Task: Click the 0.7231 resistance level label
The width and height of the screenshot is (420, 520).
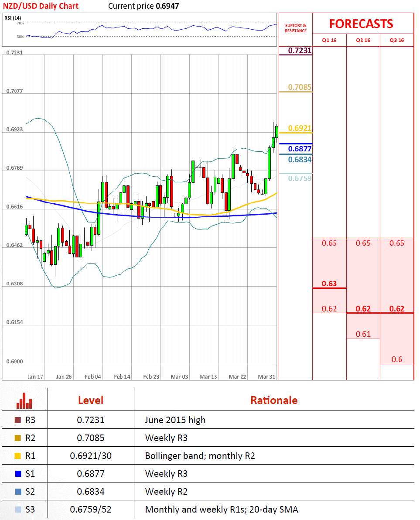Action: [300, 51]
